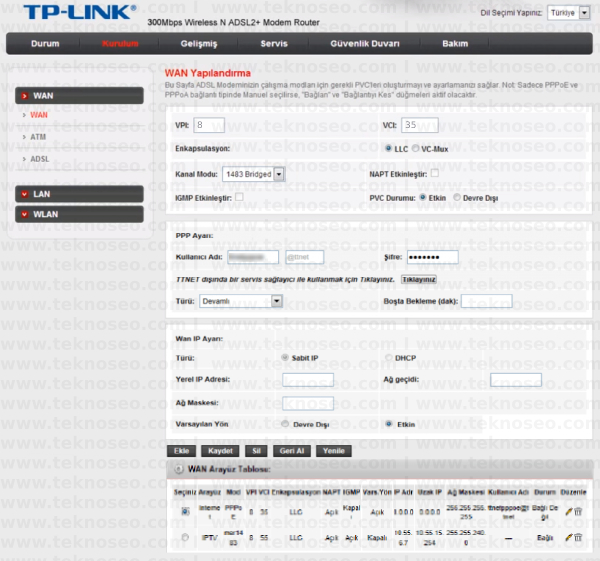Focus the Ağ geçidi field

tap(516, 380)
